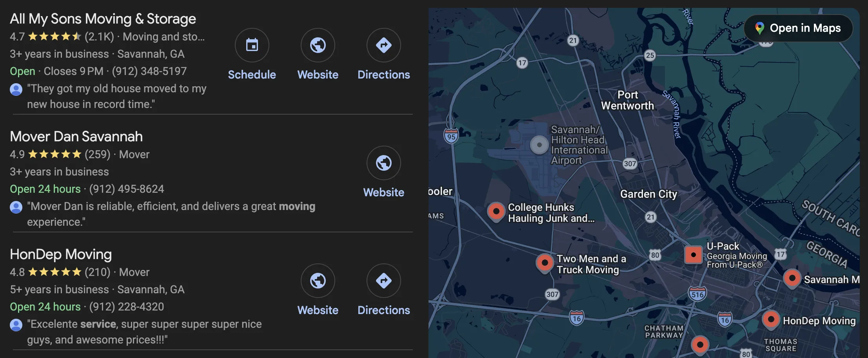Screen dimensions: 868x358
Task: Get Directions to All My Sons Moving & Storage
Action: 383,45
